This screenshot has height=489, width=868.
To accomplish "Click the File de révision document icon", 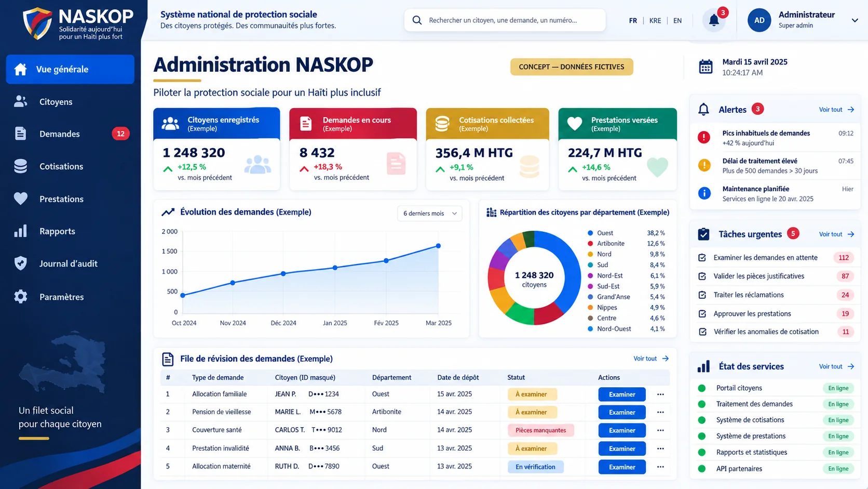I will pyautogui.click(x=168, y=359).
